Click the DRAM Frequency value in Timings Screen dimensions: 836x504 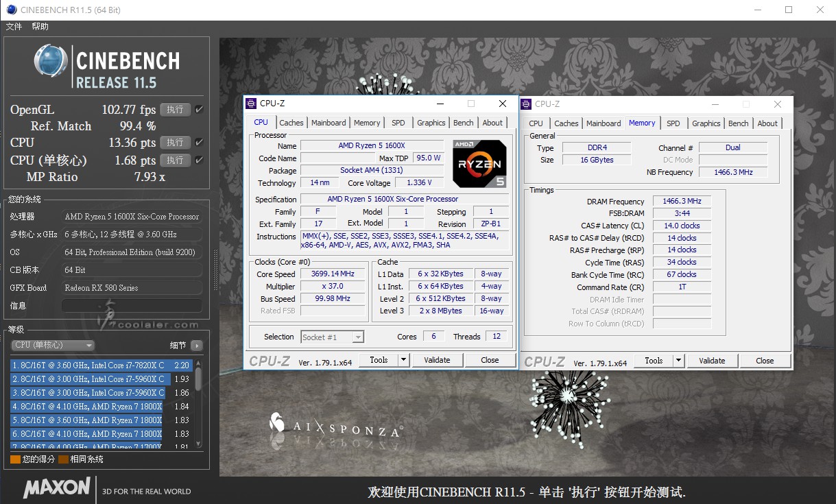[x=682, y=202]
